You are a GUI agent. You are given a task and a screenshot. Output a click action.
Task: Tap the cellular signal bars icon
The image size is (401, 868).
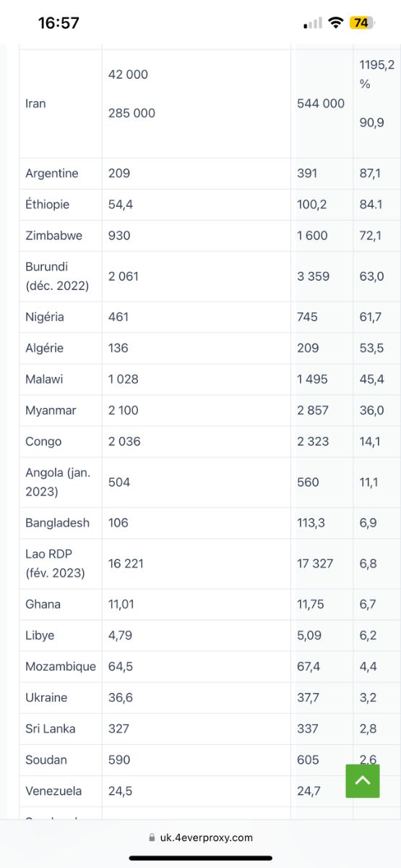313,23
